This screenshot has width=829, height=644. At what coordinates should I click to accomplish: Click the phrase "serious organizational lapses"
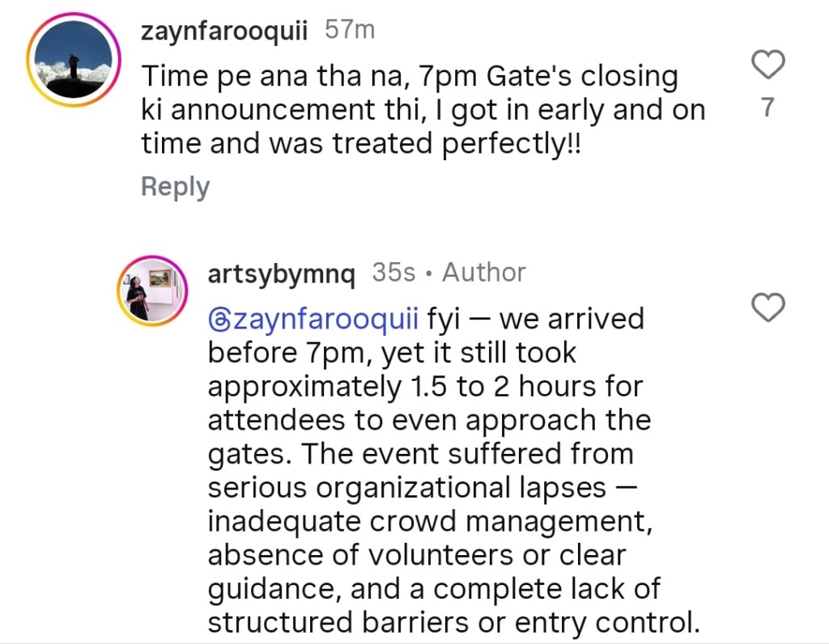[x=406, y=488]
